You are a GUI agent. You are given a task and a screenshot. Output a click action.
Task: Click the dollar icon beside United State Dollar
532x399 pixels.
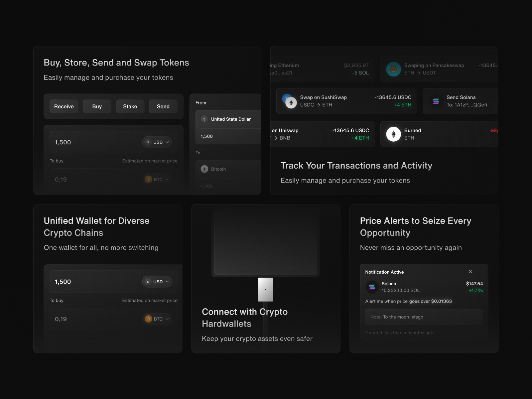coord(204,119)
